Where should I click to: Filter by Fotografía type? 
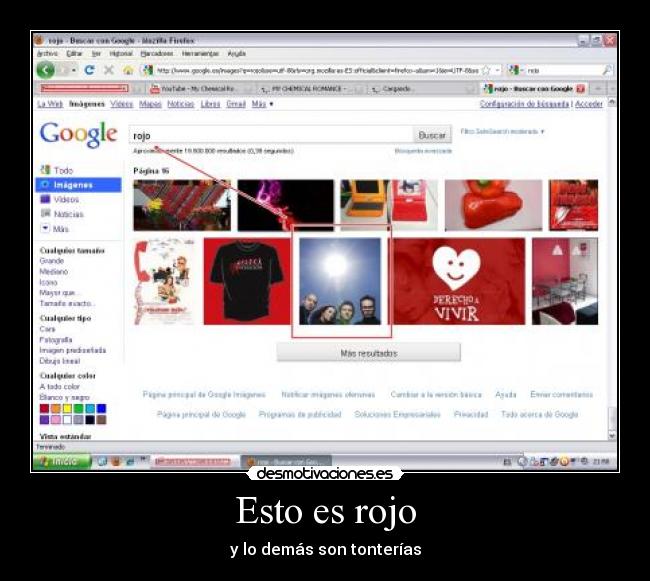coord(56,339)
